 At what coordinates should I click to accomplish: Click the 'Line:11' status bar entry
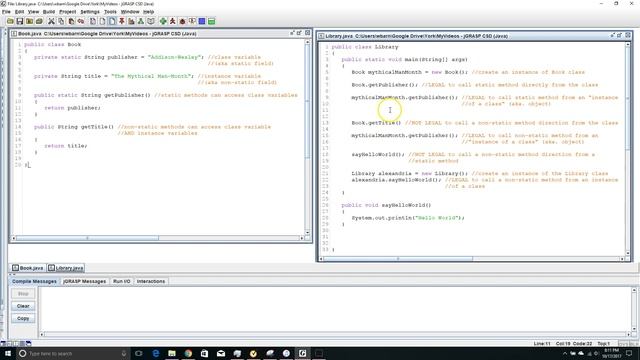[x=542, y=344]
